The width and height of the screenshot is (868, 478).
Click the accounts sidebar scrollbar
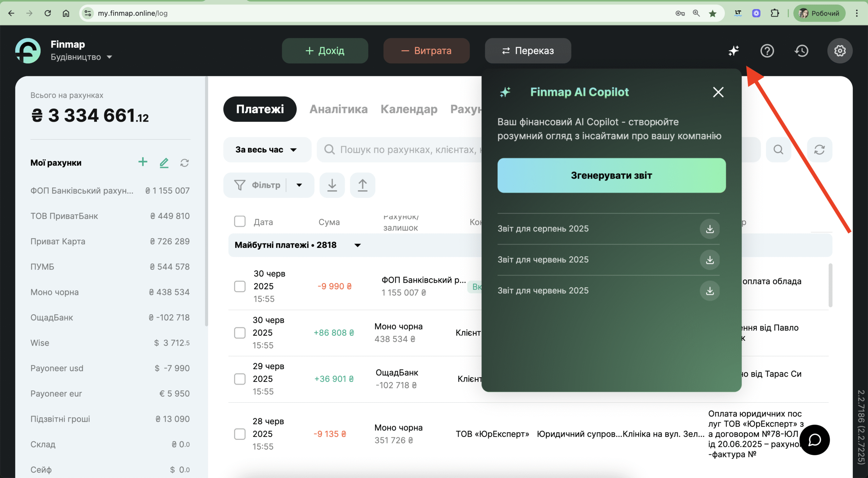[x=206, y=201]
